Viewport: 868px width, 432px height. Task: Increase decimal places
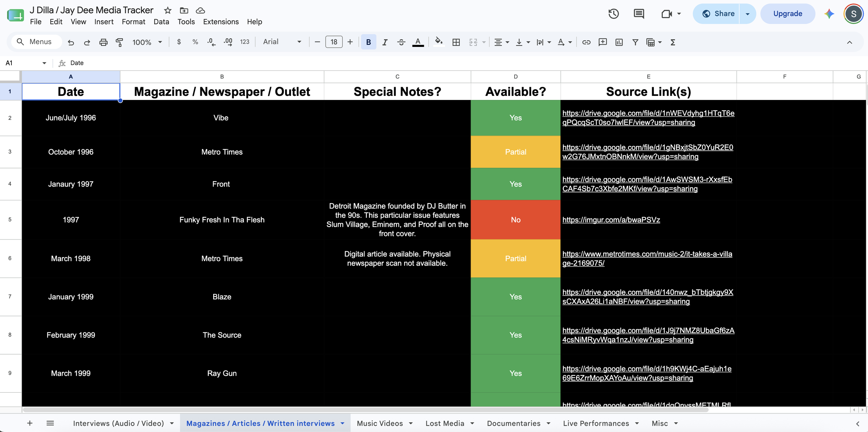pos(228,42)
